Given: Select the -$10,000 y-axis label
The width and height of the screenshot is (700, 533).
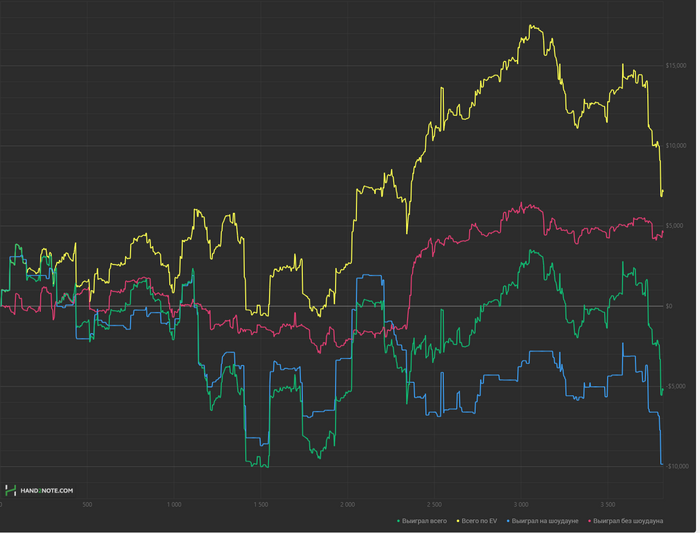Looking at the screenshot, I should [x=677, y=466].
